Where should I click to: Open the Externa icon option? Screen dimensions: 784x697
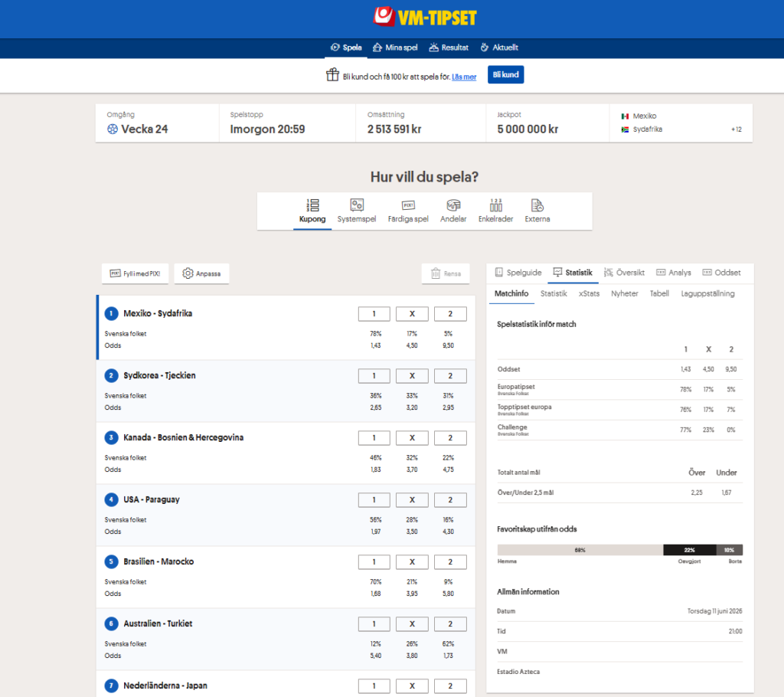coord(537,205)
